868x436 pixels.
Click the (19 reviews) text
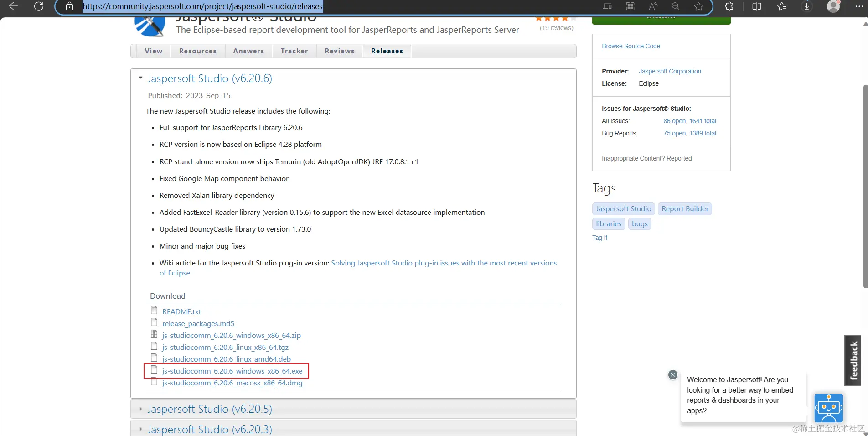pos(557,28)
